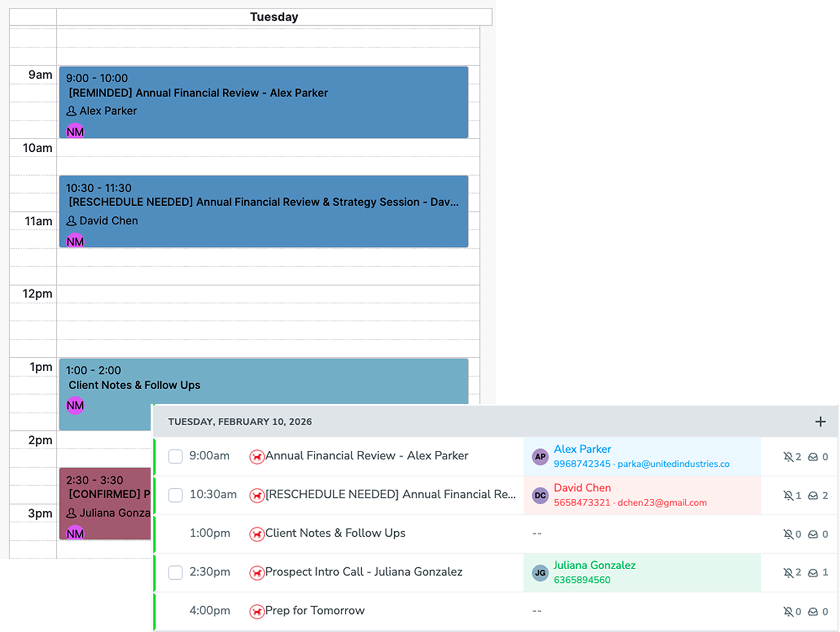Click the muted bell icon on Alex Parker's row
This screenshot has height=632, width=840.
pyautogui.click(x=789, y=456)
